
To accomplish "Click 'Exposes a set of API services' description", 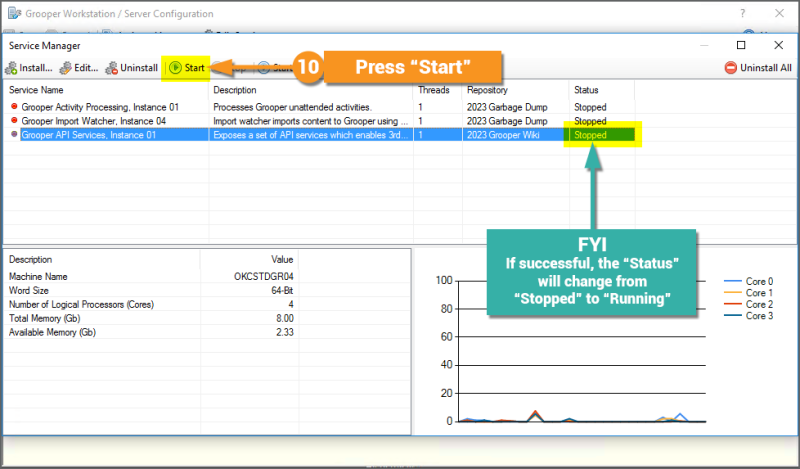I will coord(310,135).
